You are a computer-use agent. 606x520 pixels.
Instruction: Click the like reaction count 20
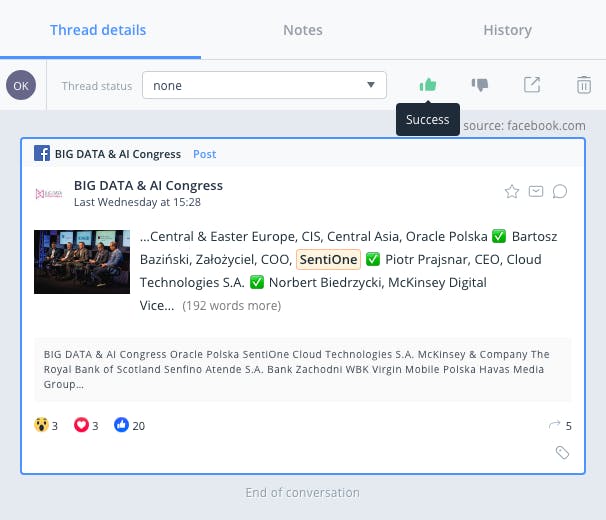pyautogui.click(x=129, y=425)
